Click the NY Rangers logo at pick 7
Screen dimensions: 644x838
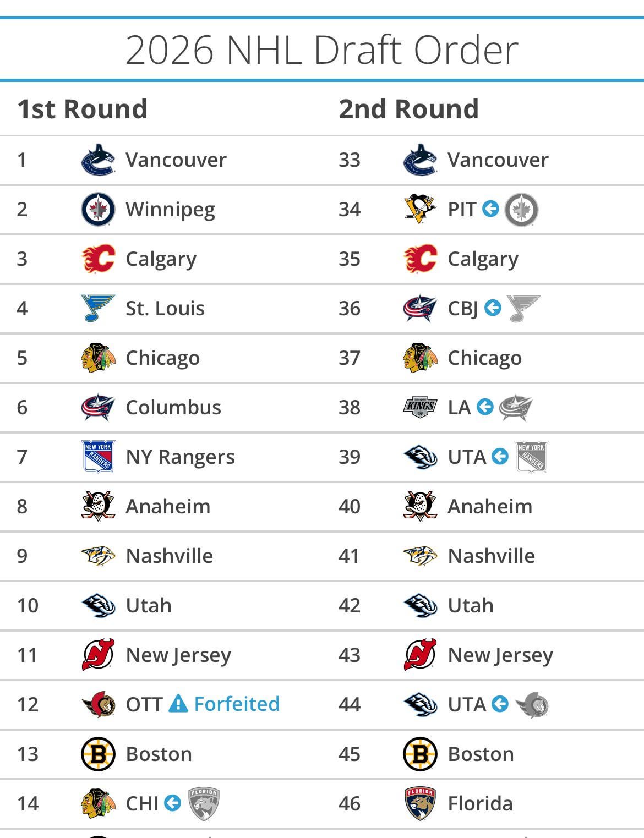pos(98,457)
